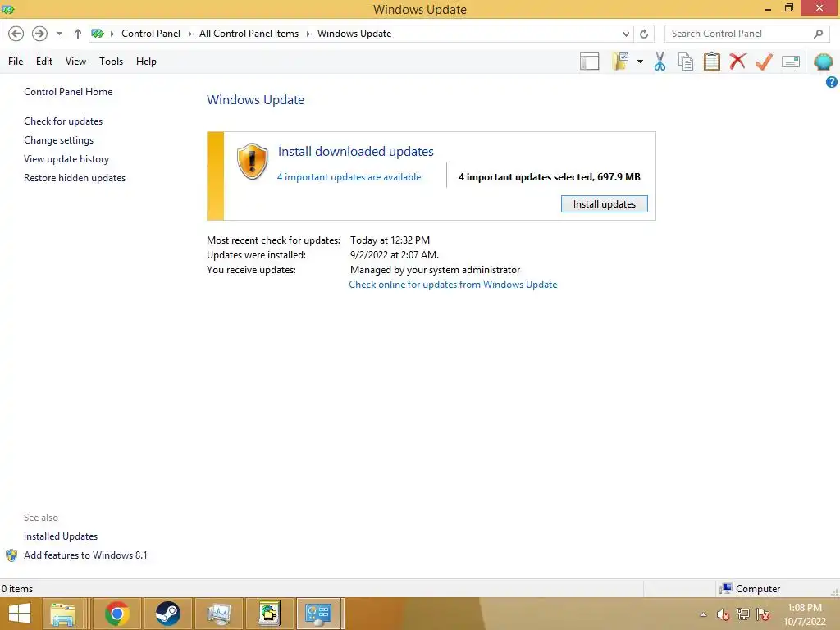
Task: Open Restore hidden updates
Action: click(75, 178)
